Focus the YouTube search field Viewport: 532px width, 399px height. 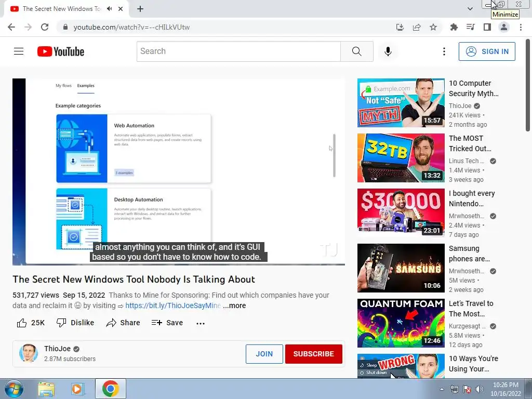point(238,51)
